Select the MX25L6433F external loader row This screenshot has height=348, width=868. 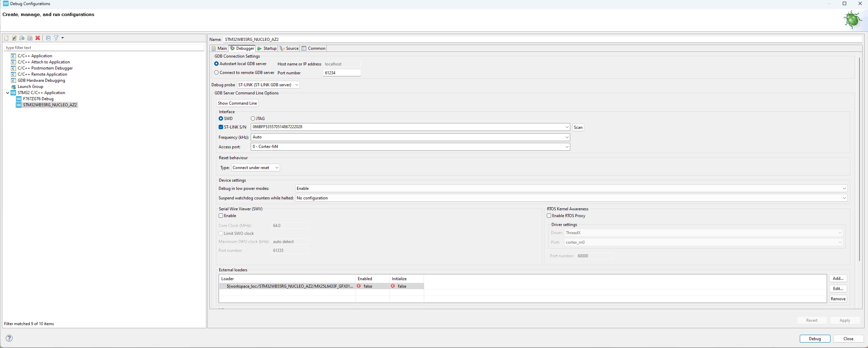pyautogui.click(x=321, y=286)
